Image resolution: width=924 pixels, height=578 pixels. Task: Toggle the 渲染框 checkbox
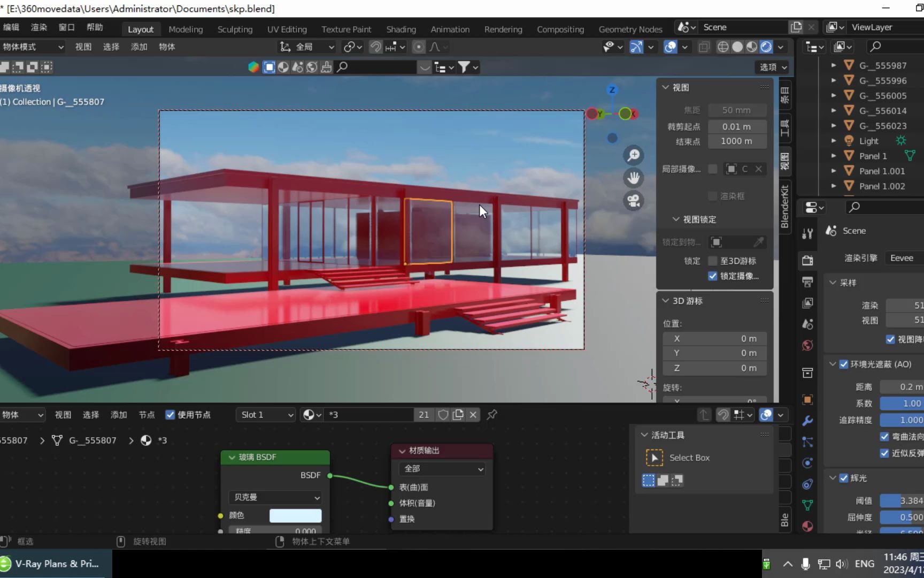pos(713,196)
